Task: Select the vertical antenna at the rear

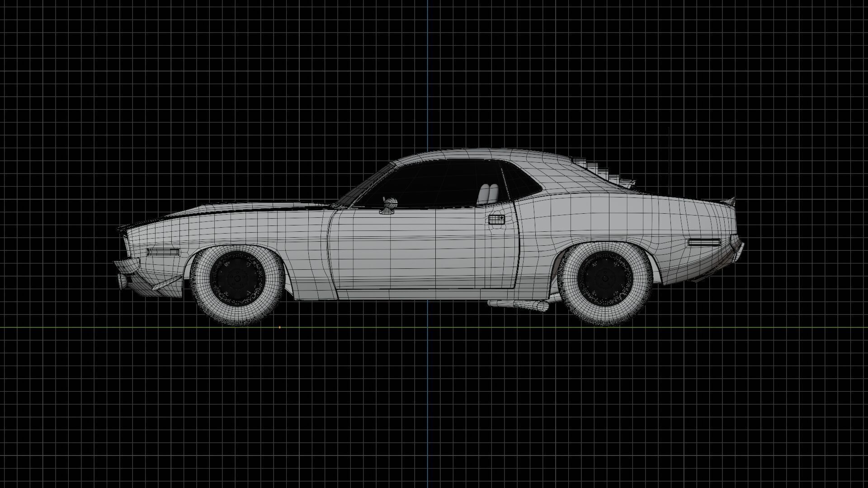Action: coord(669,158)
